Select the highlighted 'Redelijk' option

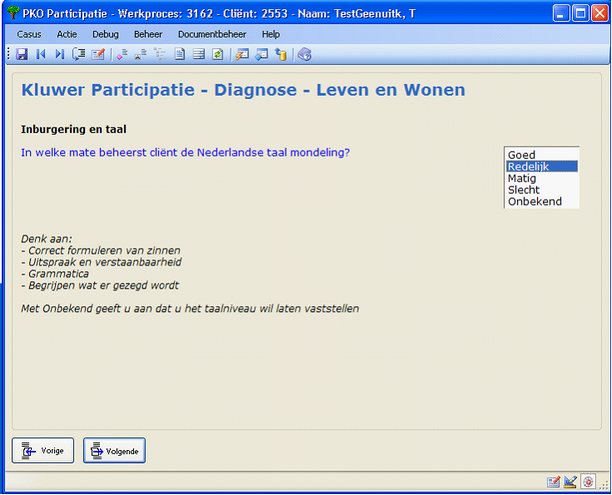(542, 167)
